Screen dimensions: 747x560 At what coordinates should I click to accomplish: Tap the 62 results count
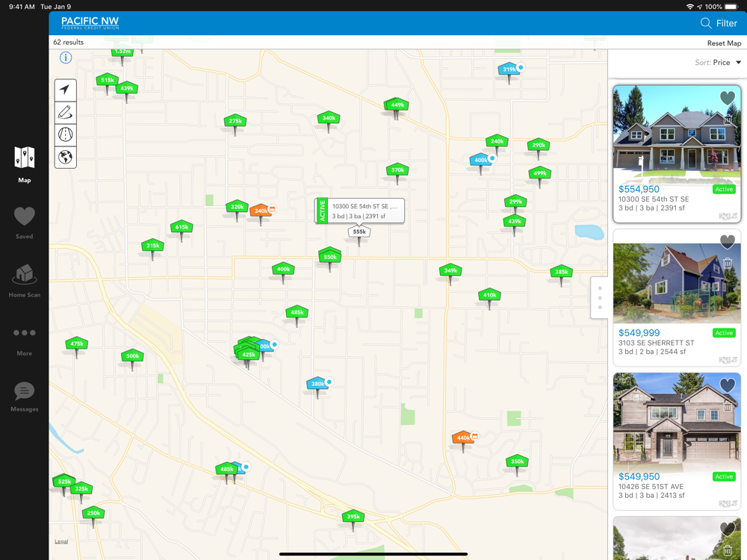(x=68, y=43)
